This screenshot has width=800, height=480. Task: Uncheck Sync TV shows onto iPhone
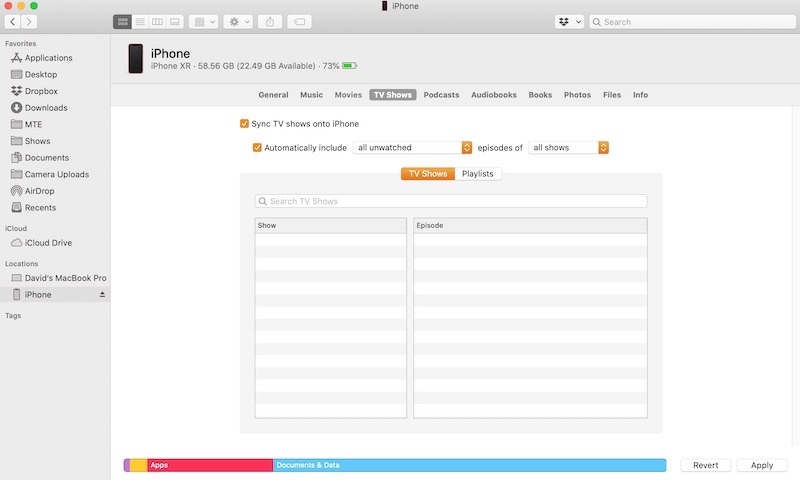pyautogui.click(x=244, y=124)
